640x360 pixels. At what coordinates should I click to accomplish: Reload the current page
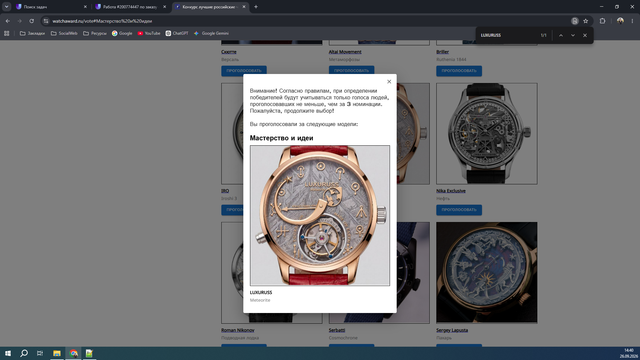pyautogui.click(x=31, y=21)
